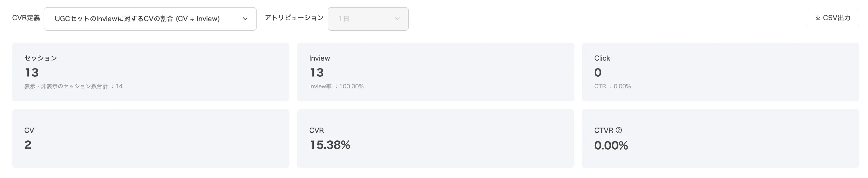Click the CTVR help question mark icon
Viewport: 868px width, 178px height.
619,130
